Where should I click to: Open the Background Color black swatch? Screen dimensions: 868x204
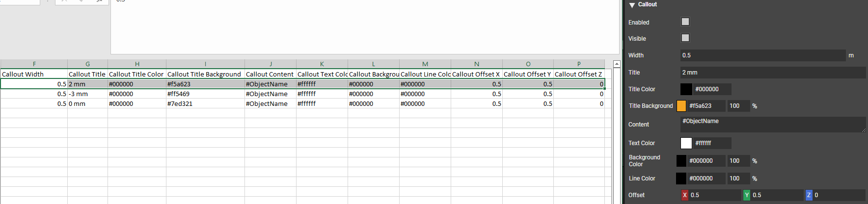tap(681, 161)
